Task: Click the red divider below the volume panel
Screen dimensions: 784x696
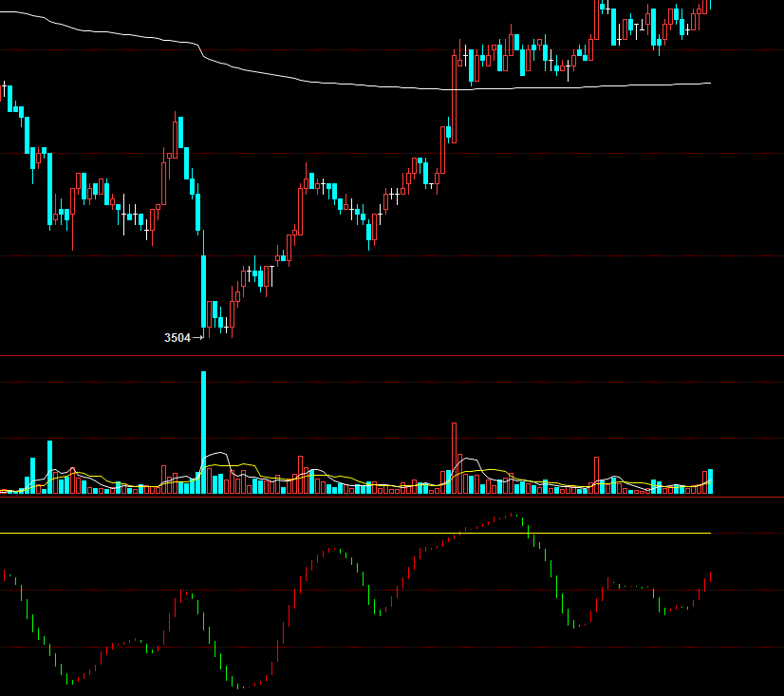Action: (x=392, y=497)
